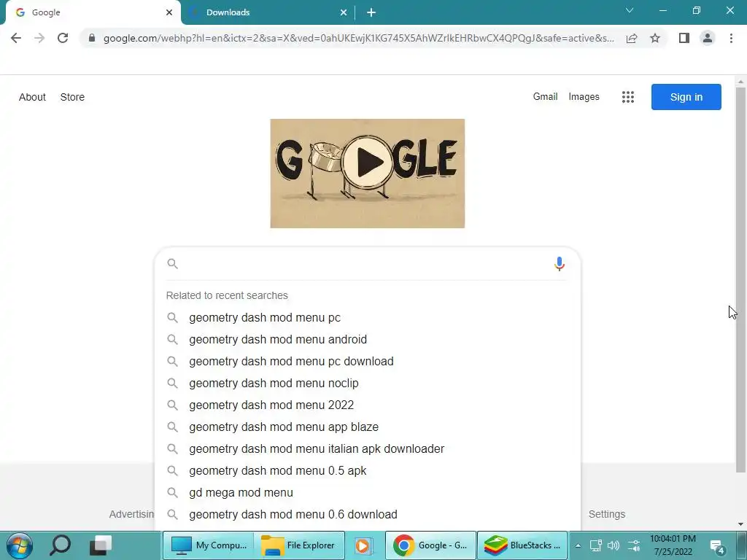Open Google Images link
747x560 pixels.
(x=584, y=97)
